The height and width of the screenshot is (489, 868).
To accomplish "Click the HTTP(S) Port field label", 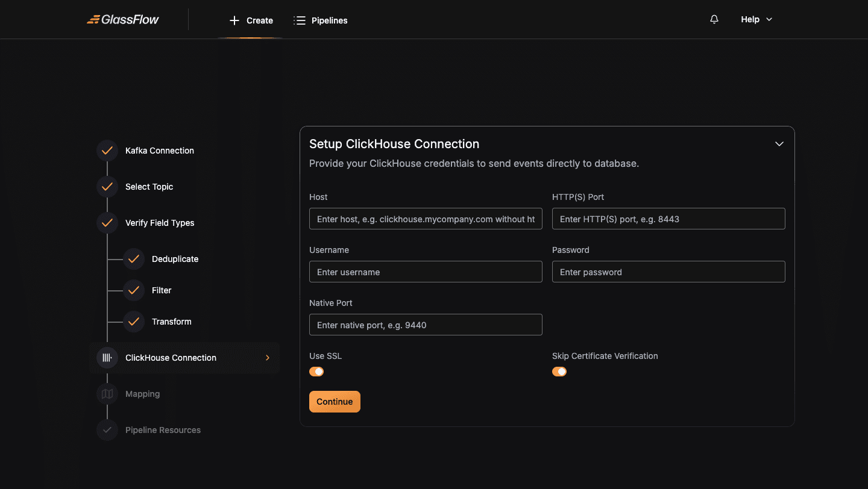I will pos(578,197).
